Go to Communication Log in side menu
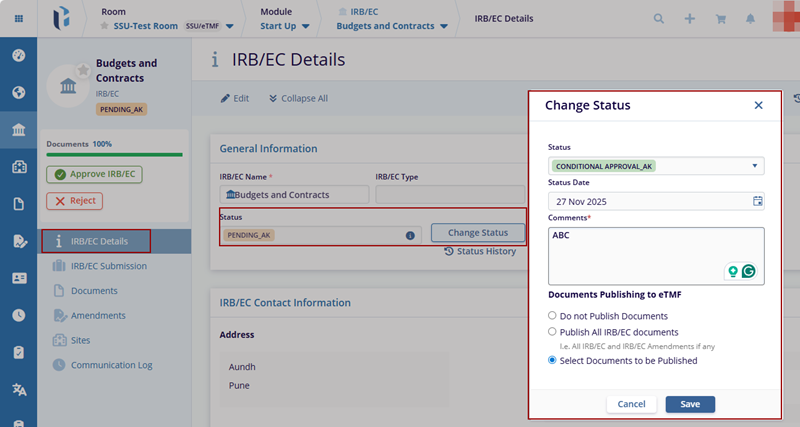Viewport: 800px width, 427px height. 111,365
